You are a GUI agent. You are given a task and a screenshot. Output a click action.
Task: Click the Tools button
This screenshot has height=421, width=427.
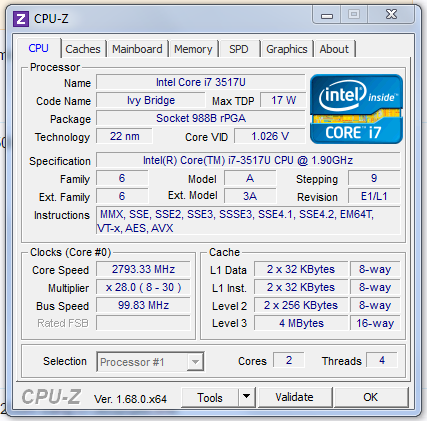click(x=210, y=397)
